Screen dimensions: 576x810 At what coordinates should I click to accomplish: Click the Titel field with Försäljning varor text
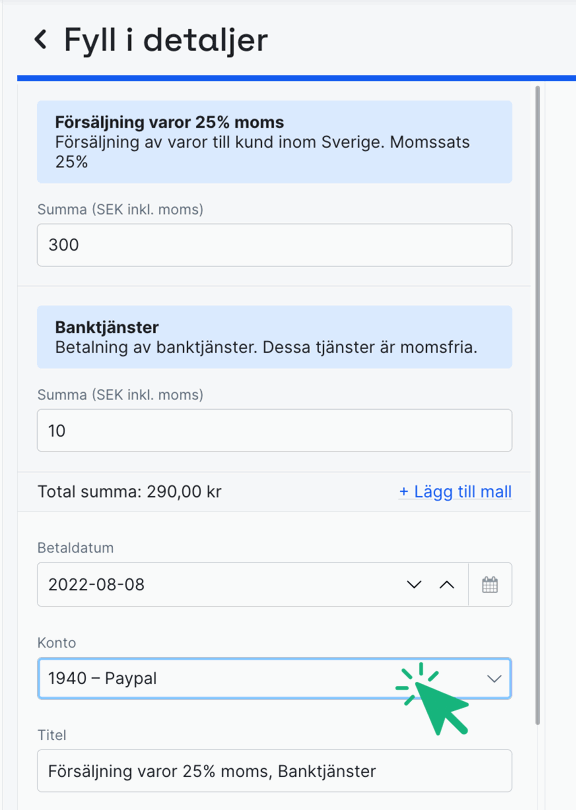coord(274,770)
